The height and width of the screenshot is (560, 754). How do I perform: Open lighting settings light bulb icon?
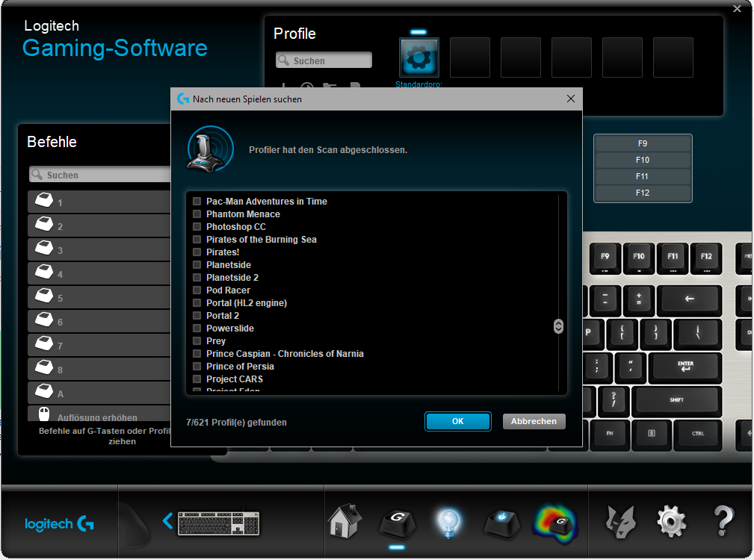[449, 523]
